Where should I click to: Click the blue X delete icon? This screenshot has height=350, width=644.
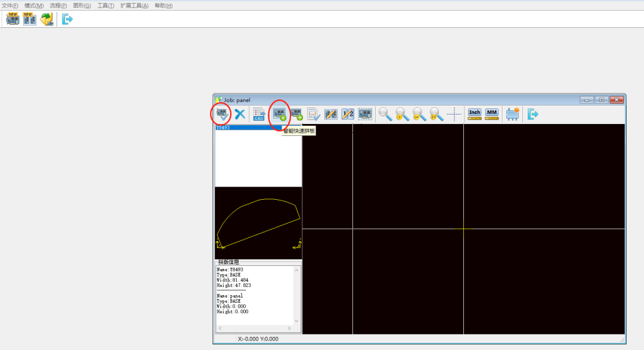click(240, 114)
